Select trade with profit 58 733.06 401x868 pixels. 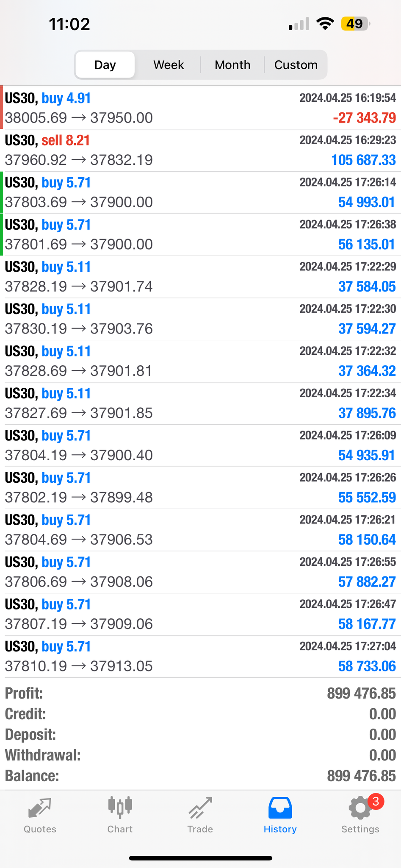point(200,656)
